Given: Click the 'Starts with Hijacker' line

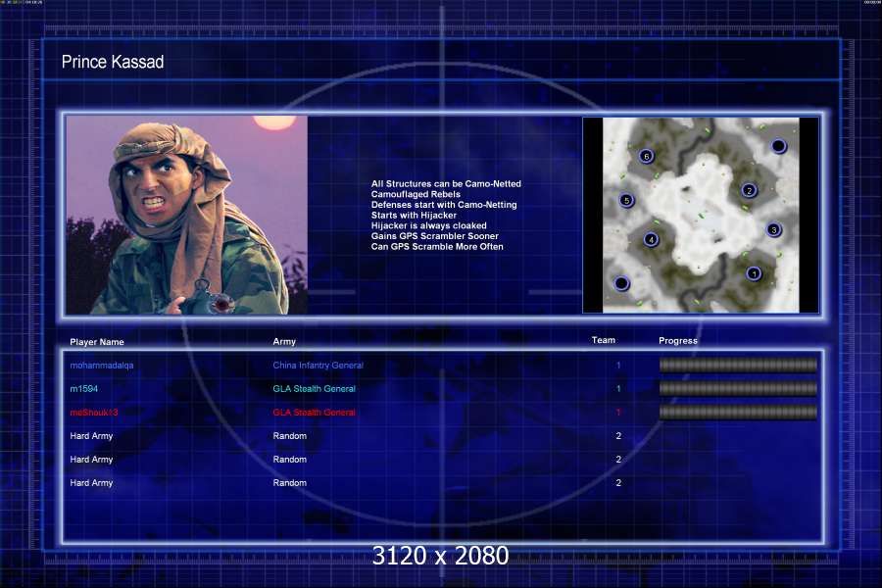Looking at the screenshot, I should (x=414, y=215).
